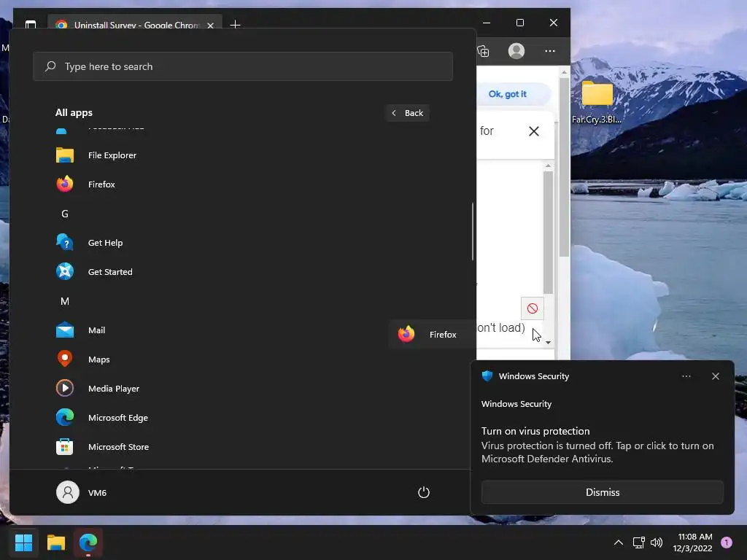
Task: Click the dragged Firefox shortcut tile
Action: click(x=432, y=334)
